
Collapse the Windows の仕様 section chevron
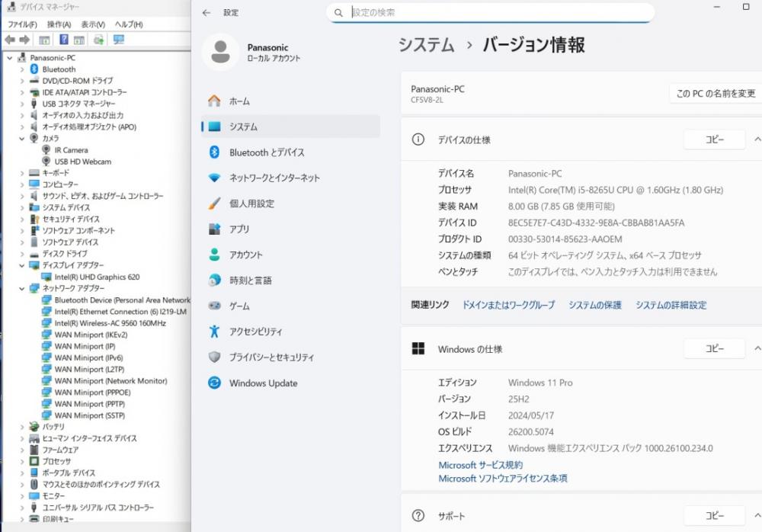pyautogui.click(x=757, y=348)
